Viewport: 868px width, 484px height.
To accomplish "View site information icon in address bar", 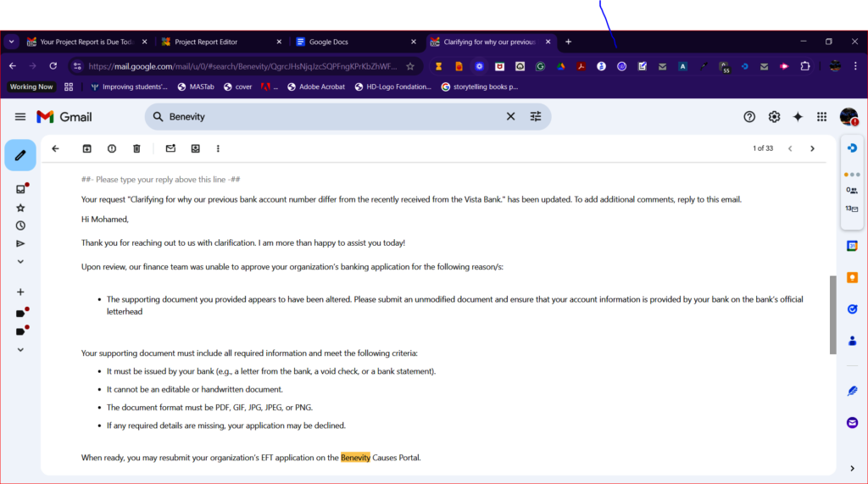I will pyautogui.click(x=77, y=66).
